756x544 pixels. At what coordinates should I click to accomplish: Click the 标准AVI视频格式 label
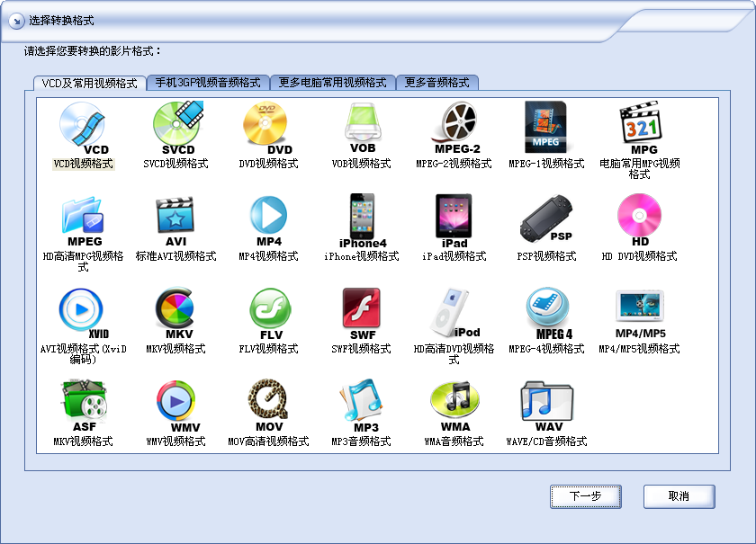pyautogui.click(x=176, y=256)
